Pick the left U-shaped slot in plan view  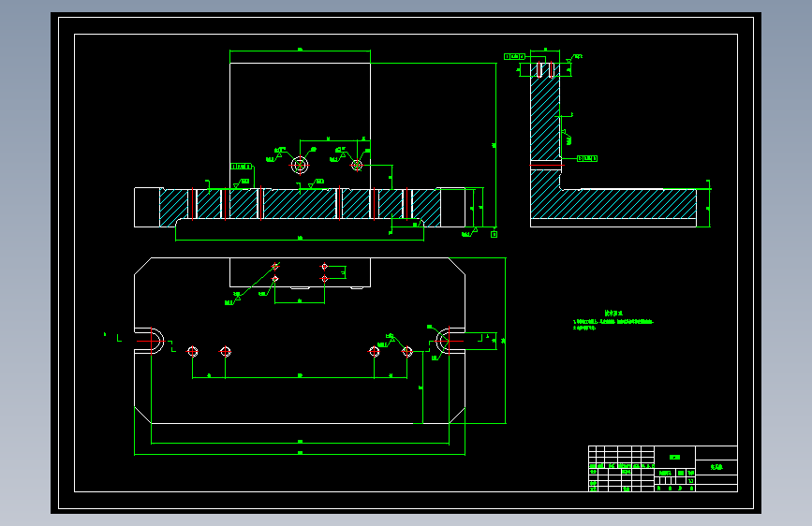tap(151, 342)
